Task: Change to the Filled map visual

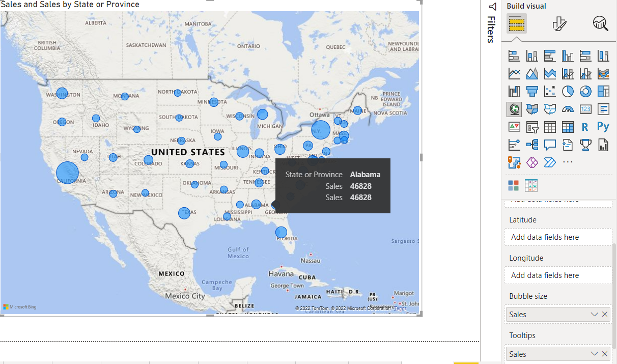Action: 532,109
